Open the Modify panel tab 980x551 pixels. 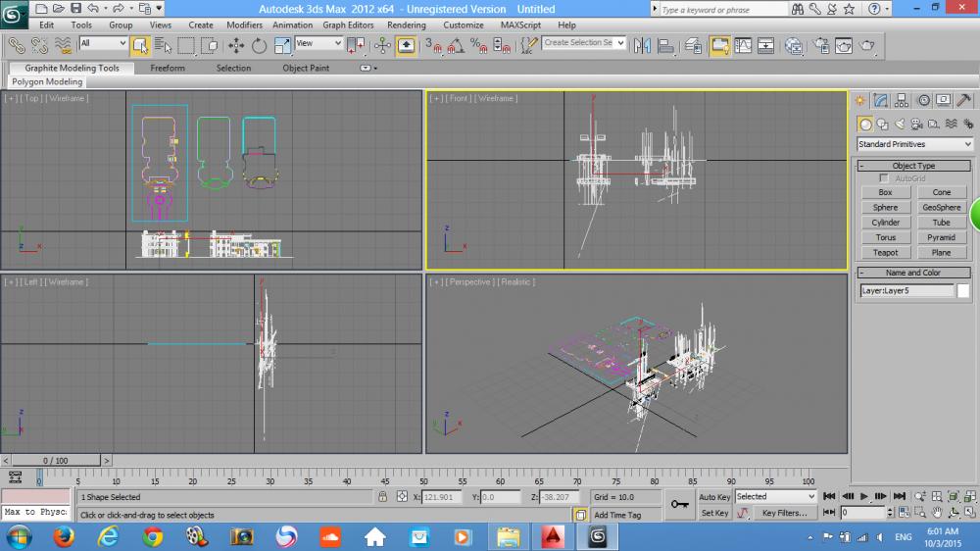point(881,100)
